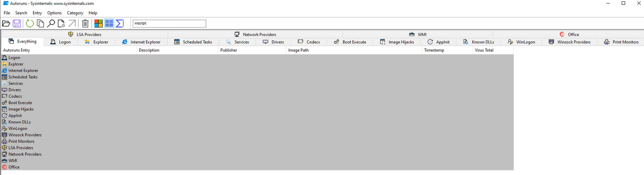Switch to the Boot Execute tab
The height and width of the screenshot is (175, 644).
point(350,42)
